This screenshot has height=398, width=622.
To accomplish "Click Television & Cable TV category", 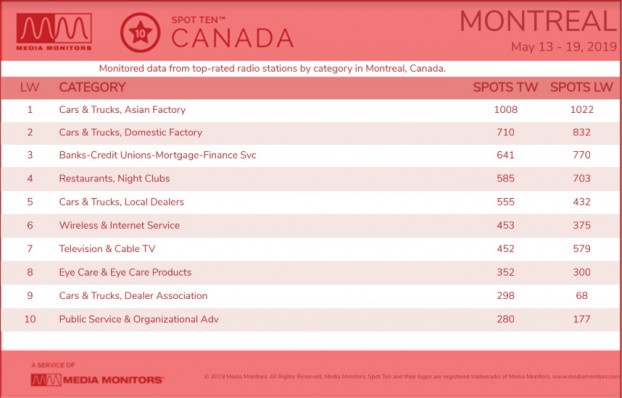I will coord(107,249).
